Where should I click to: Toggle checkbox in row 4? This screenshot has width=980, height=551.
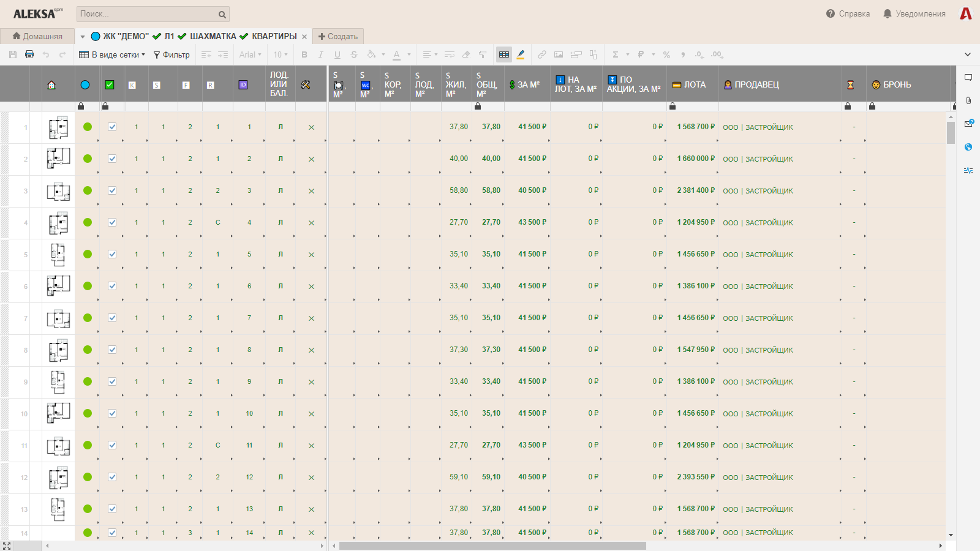(x=112, y=222)
